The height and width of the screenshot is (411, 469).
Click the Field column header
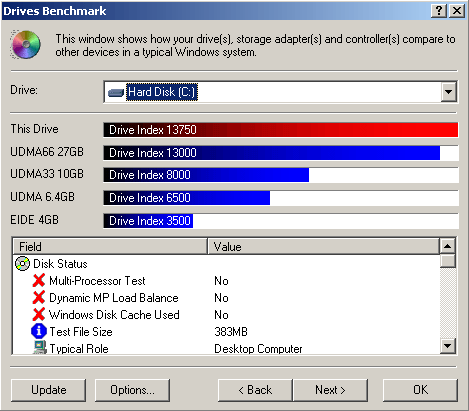[x=110, y=247]
